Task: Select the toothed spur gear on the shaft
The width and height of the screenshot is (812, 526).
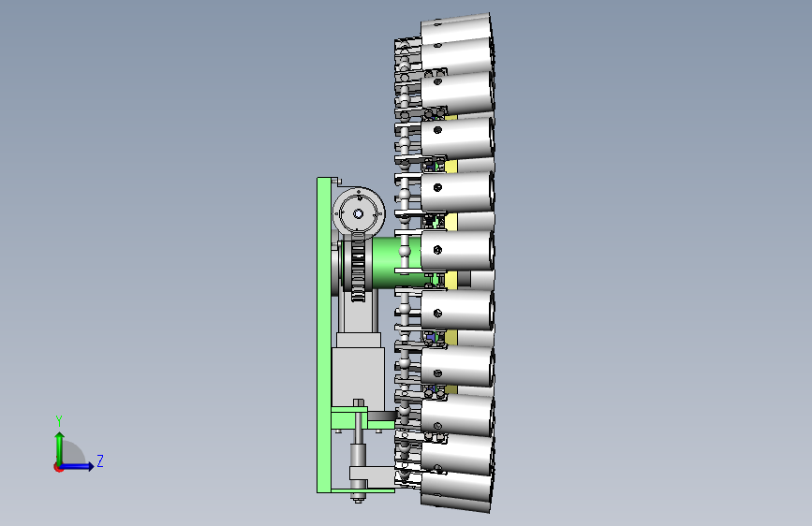Action: 358,268
